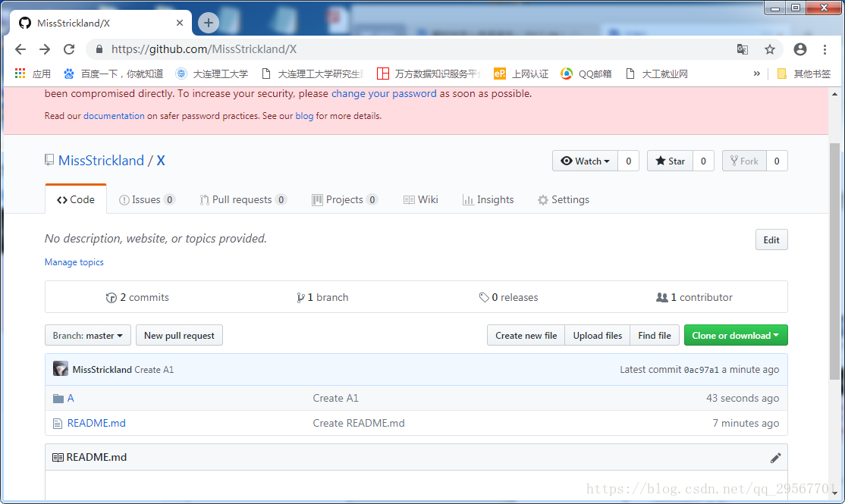845x504 pixels.
Task: Click Edit to change the repository description
Action: pos(771,240)
